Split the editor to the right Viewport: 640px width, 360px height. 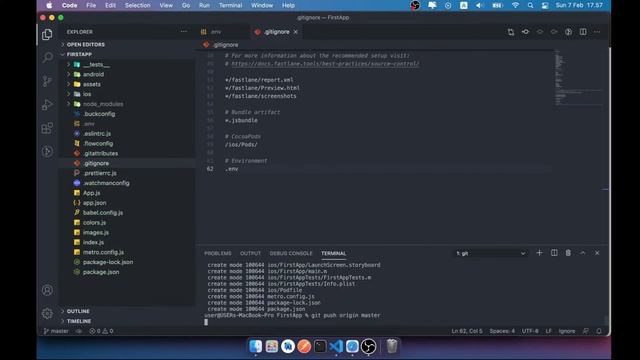point(583,32)
